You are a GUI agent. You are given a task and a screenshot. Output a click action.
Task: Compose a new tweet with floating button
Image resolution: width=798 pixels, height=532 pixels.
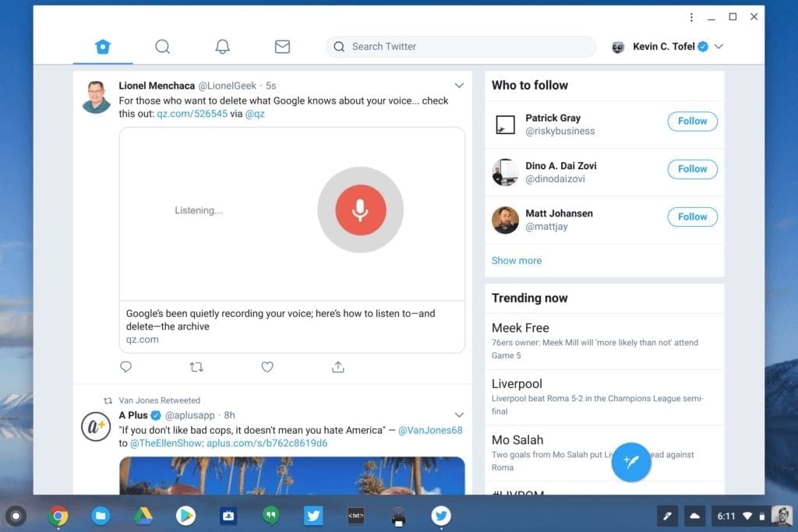(x=631, y=462)
